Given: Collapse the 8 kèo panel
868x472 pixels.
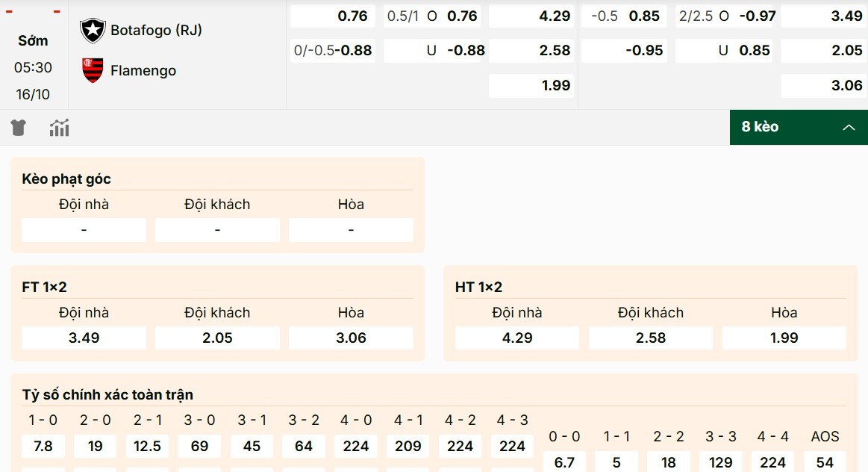Looking at the screenshot, I should point(798,127).
